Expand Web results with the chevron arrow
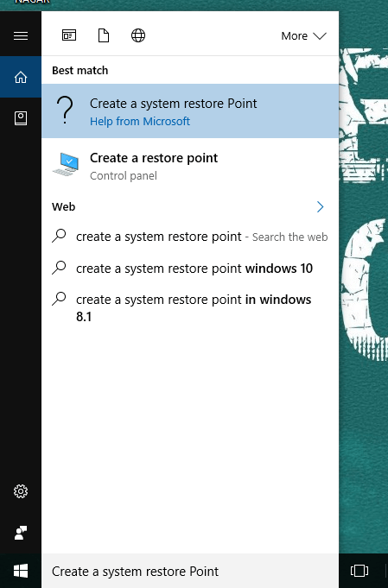This screenshot has width=388, height=588. tap(320, 206)
